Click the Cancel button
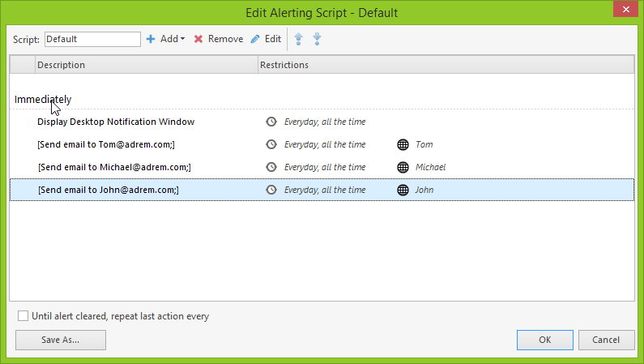 click(606, 340)
